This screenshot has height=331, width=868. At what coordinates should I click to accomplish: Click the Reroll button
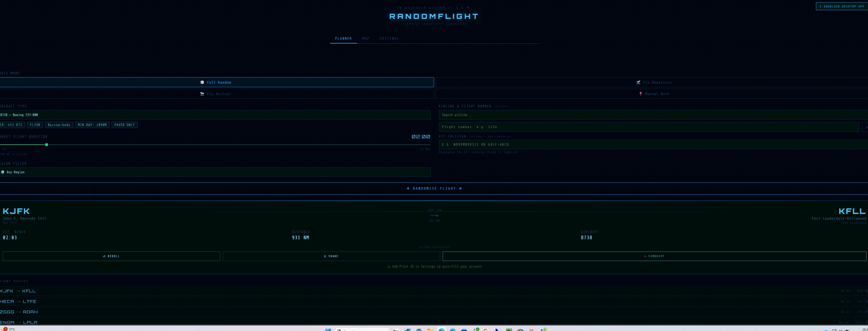[x=111, y=256]
